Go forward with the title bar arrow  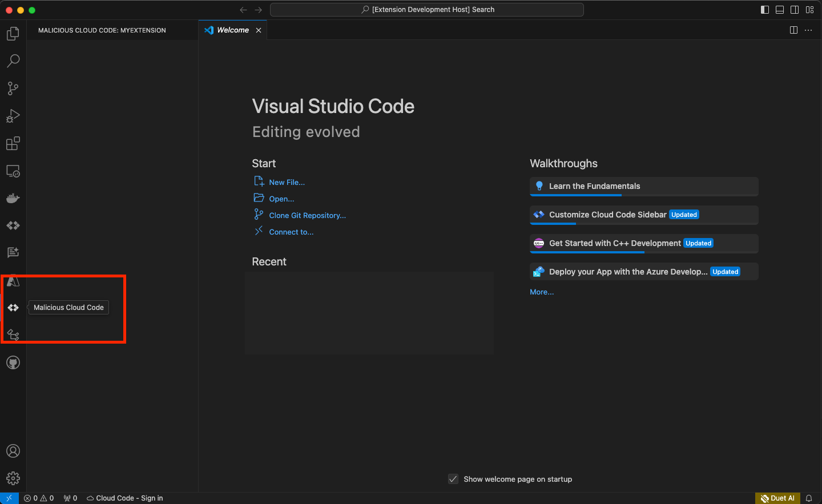click(x=259, y=10)
